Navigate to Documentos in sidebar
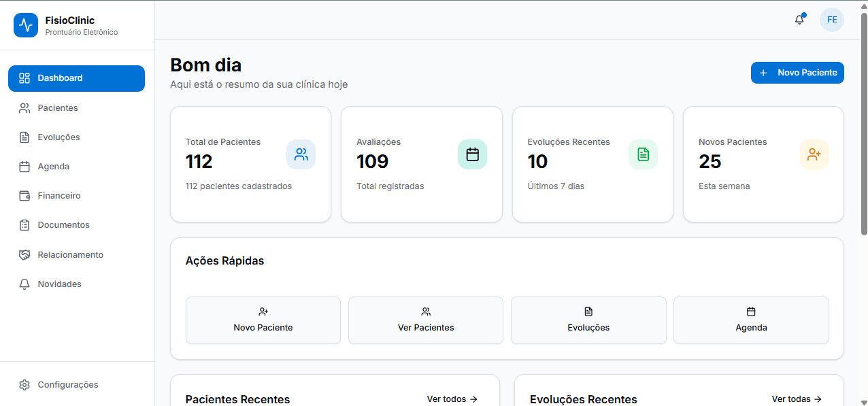This screenshot has width=868, height=406. pyautogui.click(x=76, y=225)
